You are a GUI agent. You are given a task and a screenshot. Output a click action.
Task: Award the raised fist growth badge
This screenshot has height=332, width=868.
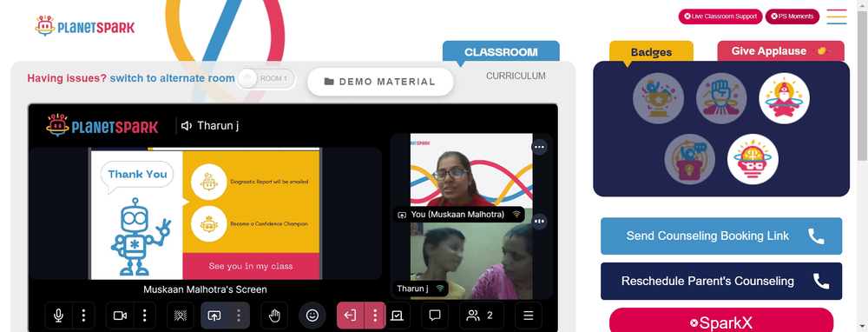[x=721, y=98]
